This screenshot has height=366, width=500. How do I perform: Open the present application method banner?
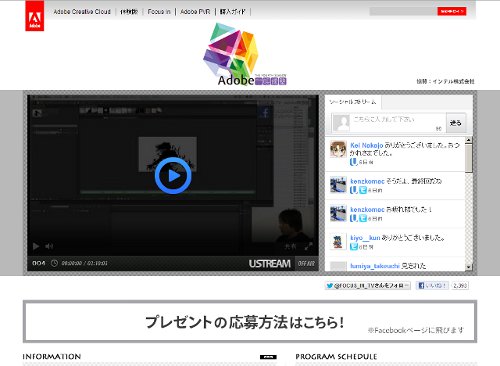pyautogui.click(x=250, y=322)
